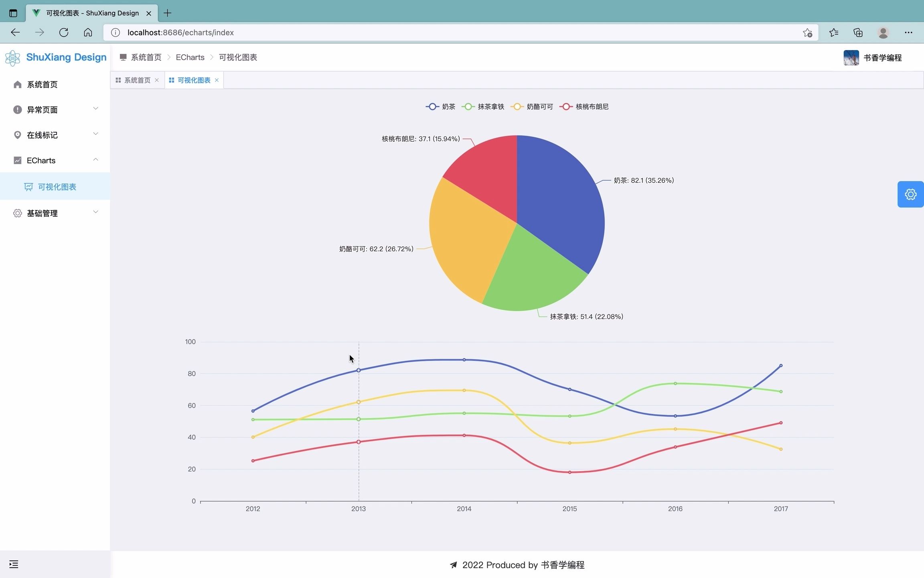924x578 pixels.
Task: Click the footer text 2022 Produced by 书香学编程
Action: [523, 565]
